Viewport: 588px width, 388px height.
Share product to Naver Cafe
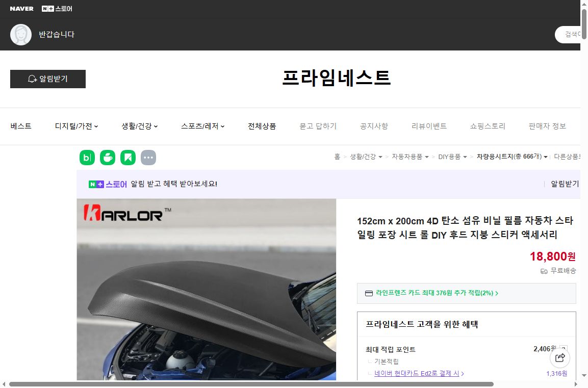coord(108,158)
